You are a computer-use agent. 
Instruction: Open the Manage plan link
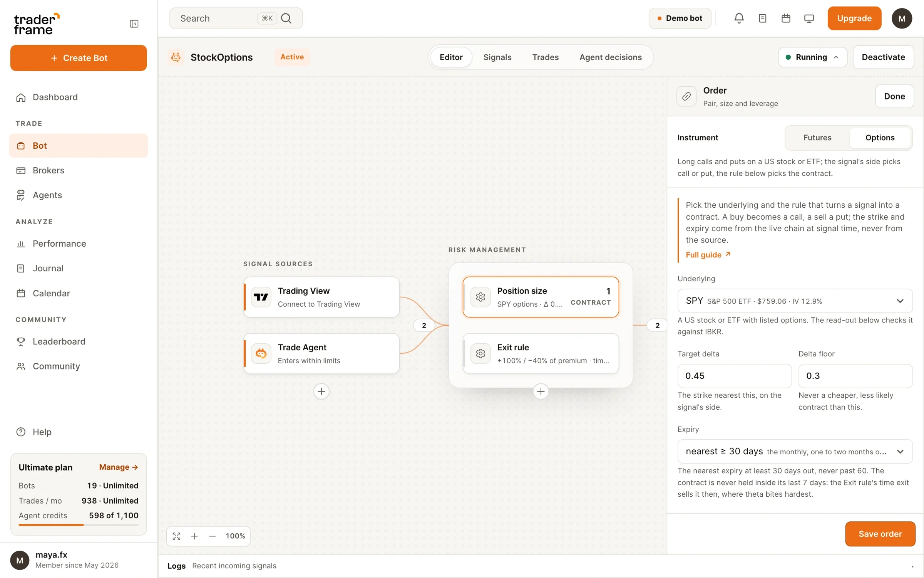(119, 467)
